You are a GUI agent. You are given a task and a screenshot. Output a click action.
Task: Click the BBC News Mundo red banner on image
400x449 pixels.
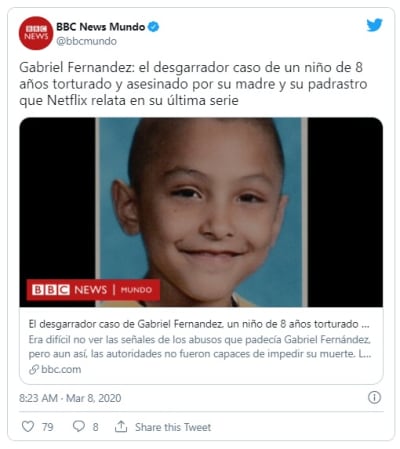pyautogui.click(x=93, y=290)
